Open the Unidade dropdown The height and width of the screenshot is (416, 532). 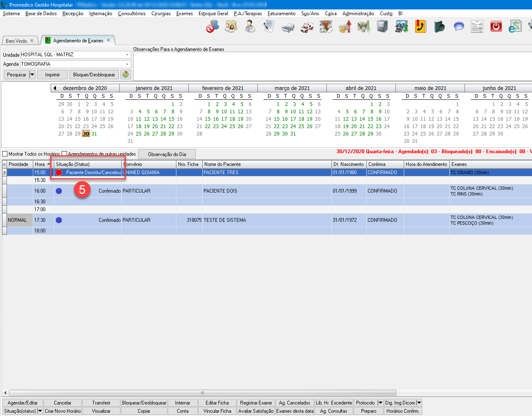click(x=127, y=55)
